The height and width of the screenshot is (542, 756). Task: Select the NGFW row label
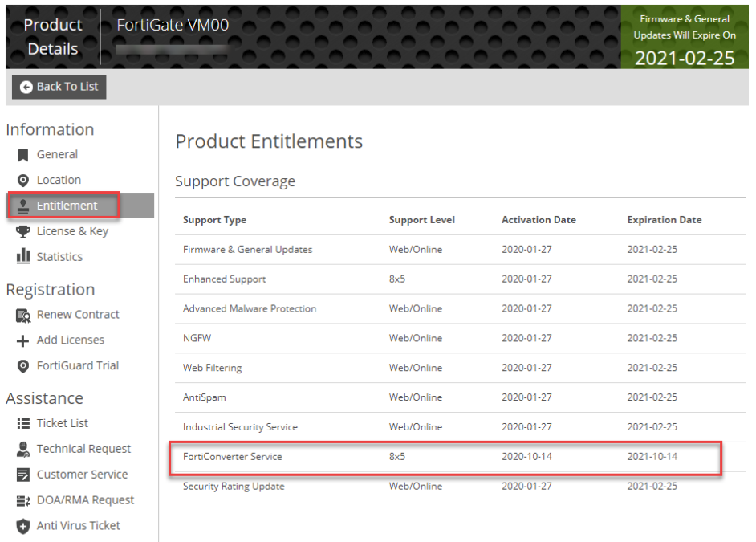(x=197, y=338)
